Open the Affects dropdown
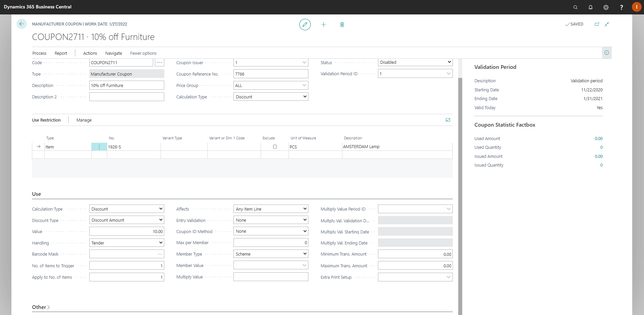The height and width of the screenshot is (315, 644). click(x=271, y=209)
